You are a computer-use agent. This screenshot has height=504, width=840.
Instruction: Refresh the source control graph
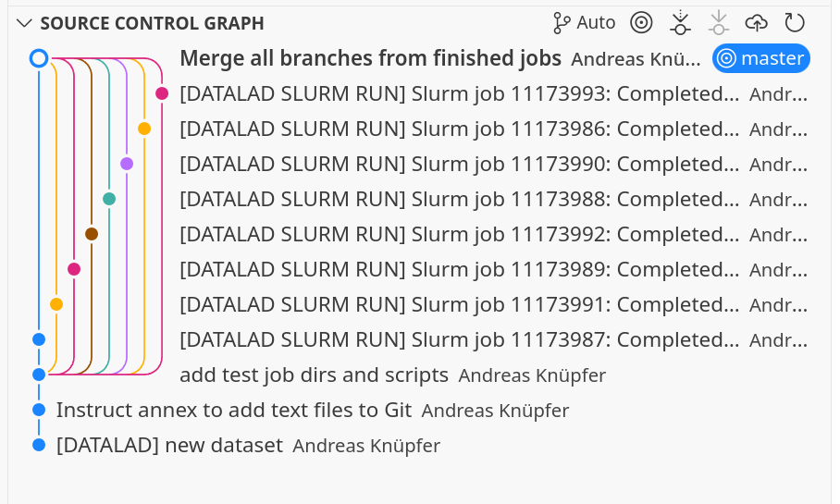(x=795, y=23)
